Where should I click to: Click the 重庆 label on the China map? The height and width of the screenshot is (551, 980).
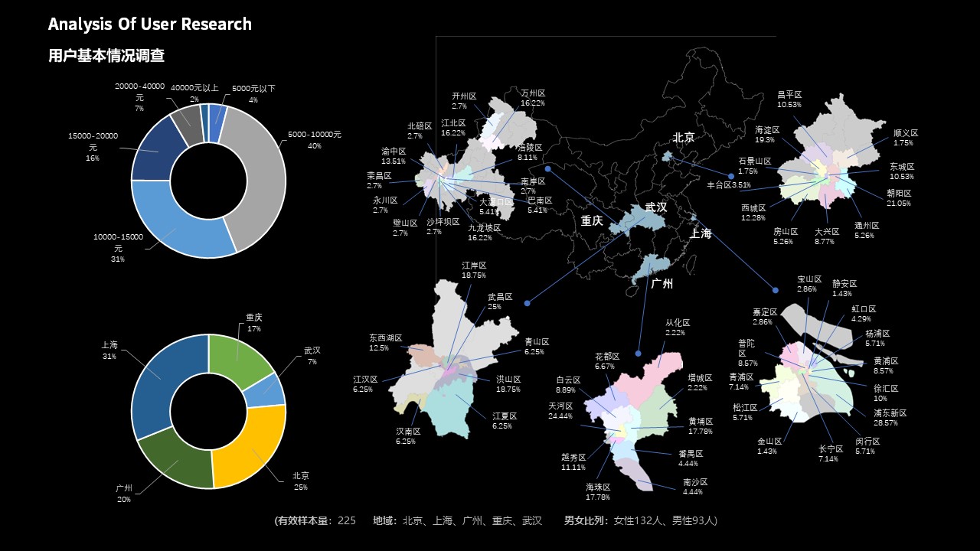click(592, 220)
